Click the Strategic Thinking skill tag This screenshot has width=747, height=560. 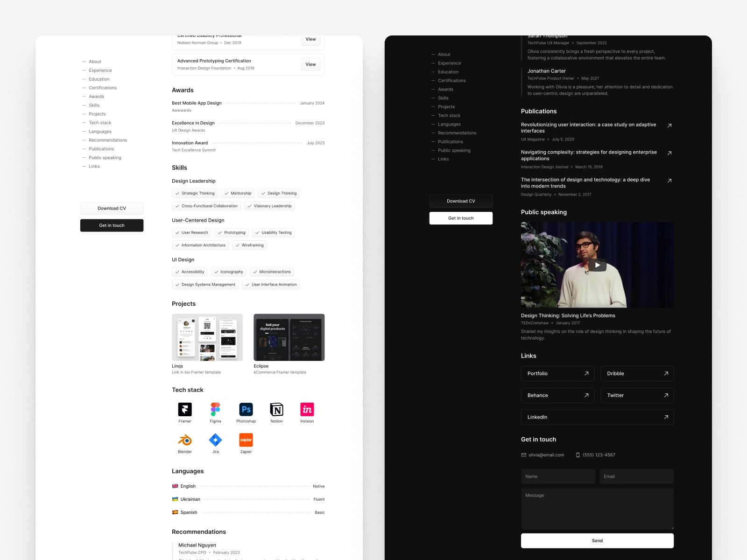pos(195,193)
